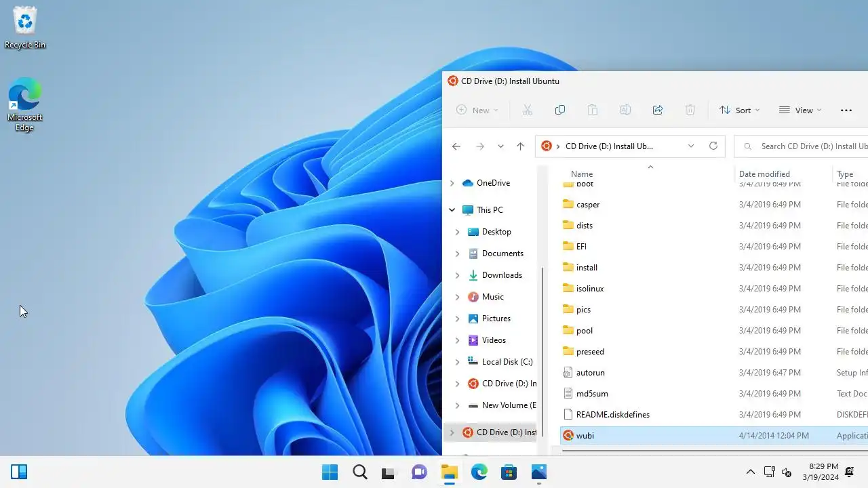Open the New item dropdown
Screen dimensions: 868x488
(x=477, y=110)
